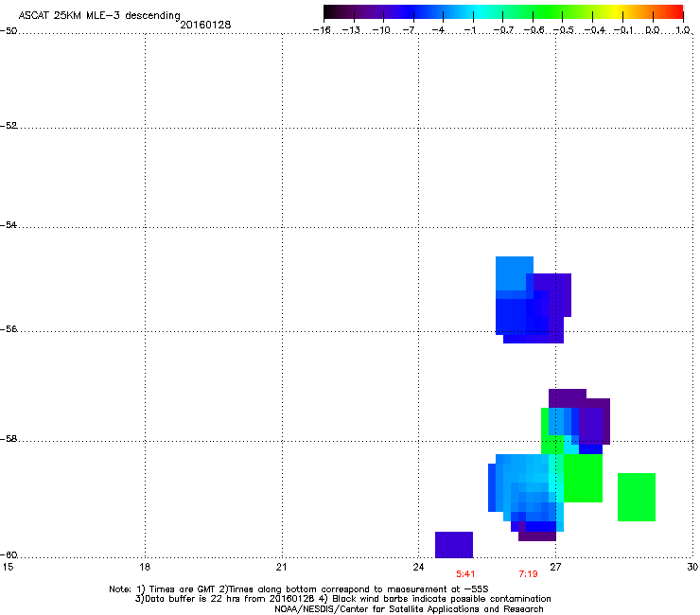Click the 5:41 pass time label
Viewport: 700px width, 615px height.
point(465,574)
